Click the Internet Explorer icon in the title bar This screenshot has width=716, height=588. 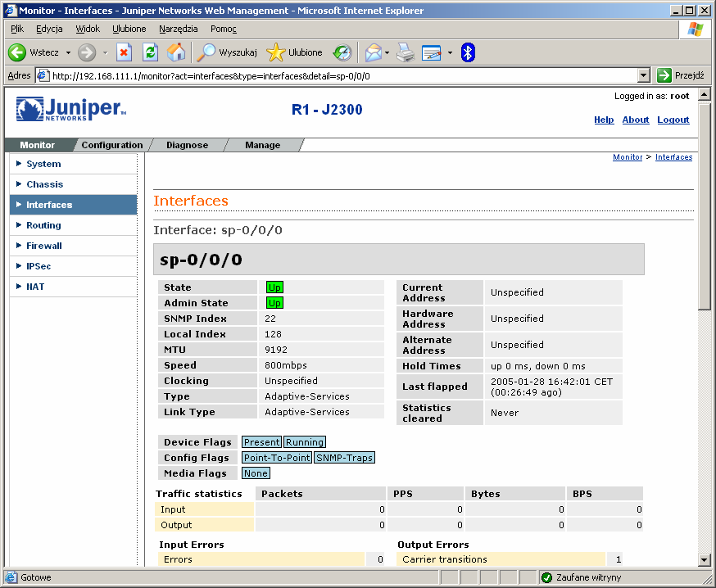(11, 11)
